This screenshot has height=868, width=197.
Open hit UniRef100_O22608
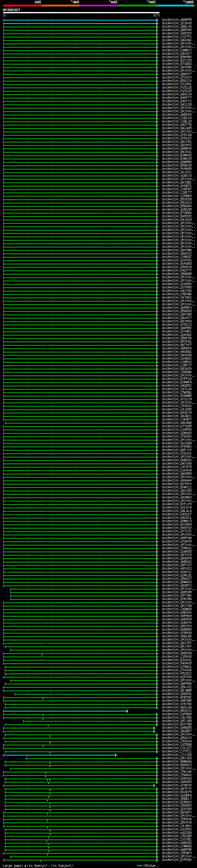click(177, 23)
